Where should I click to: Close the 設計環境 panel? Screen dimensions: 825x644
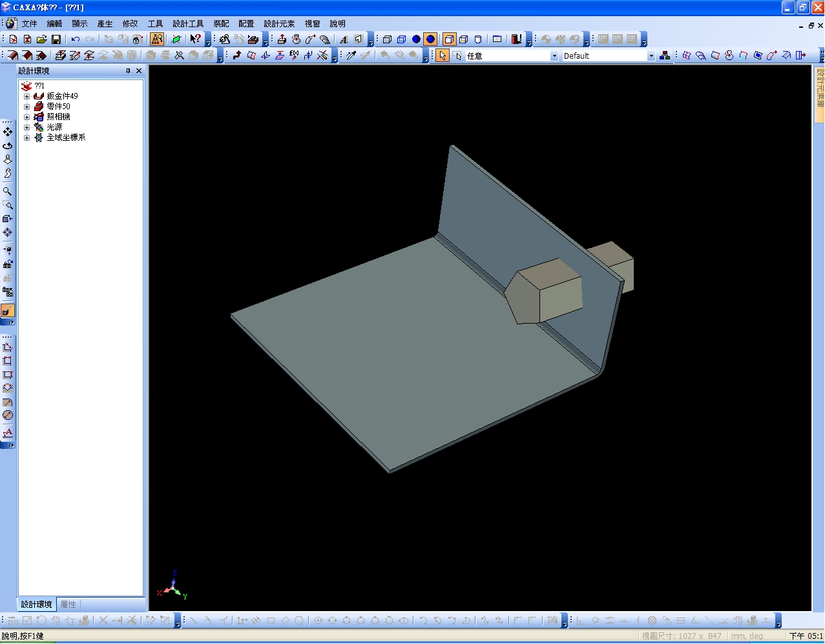[139, 71]
